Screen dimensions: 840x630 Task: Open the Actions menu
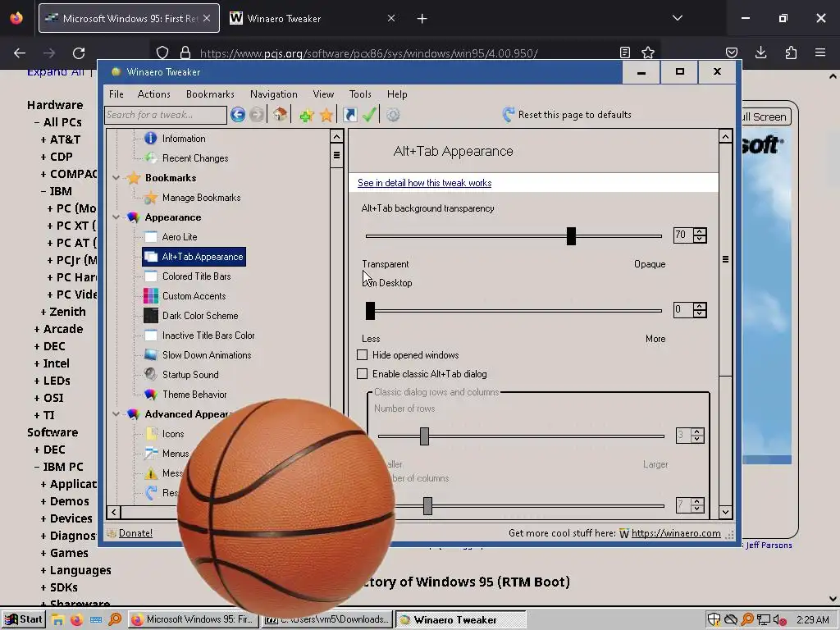153,94
